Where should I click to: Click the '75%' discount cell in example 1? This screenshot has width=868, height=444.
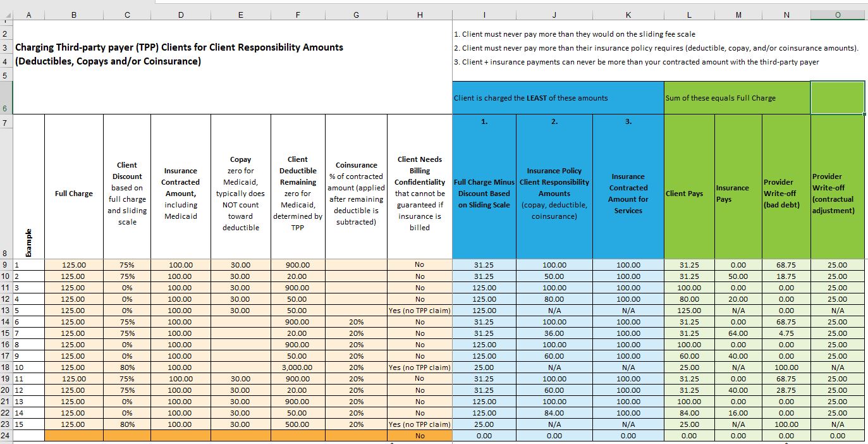[127, 265]
